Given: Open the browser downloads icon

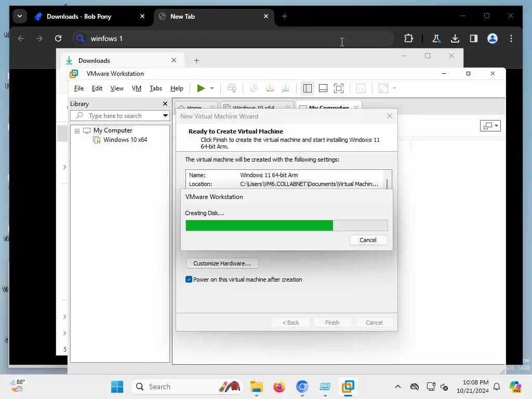Looking at the screenshot, I should [455, 38].
